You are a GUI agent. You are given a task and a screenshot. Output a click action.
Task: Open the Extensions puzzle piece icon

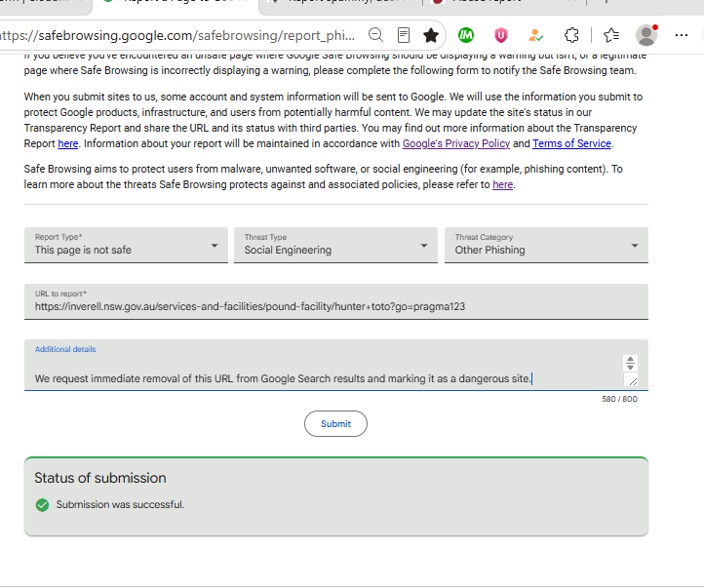[x=571, y=35]
